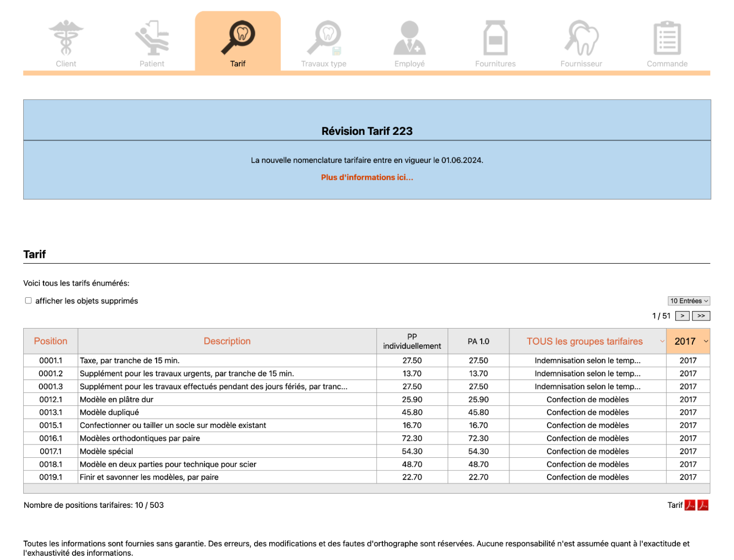
Task: Open the Commande clipboard icon
Action: 667,37
